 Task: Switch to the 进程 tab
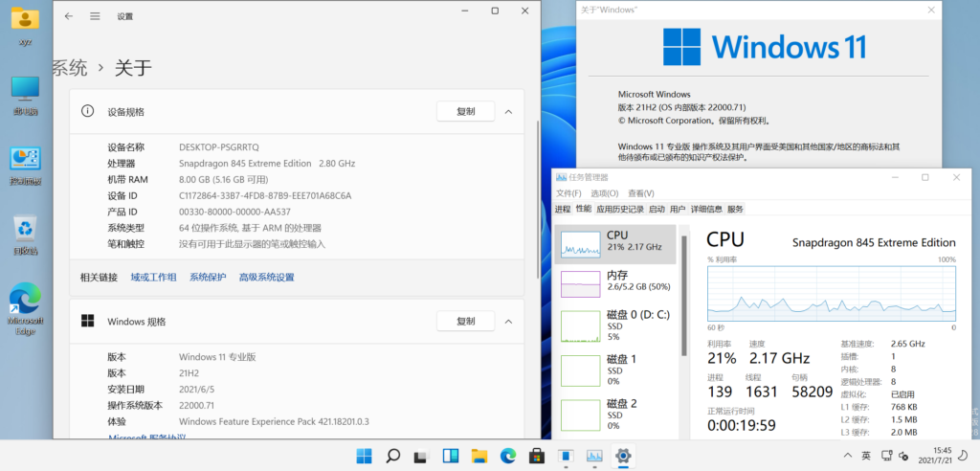click(x=563, y=209)
